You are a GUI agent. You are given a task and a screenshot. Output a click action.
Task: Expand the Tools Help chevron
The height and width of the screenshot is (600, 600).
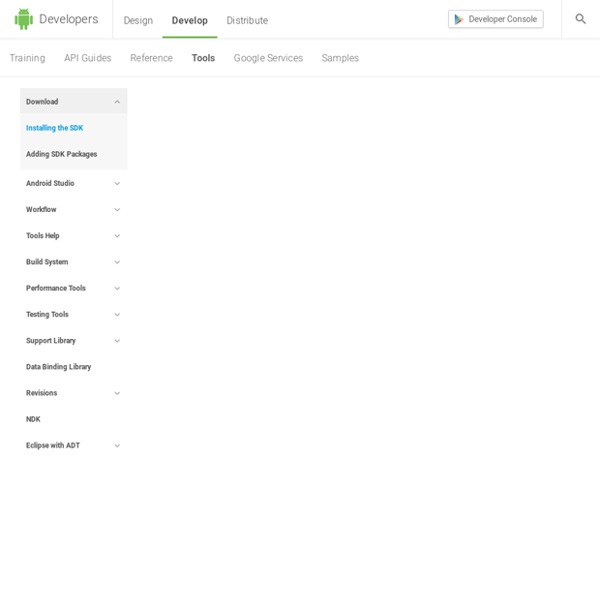[117, 236]
